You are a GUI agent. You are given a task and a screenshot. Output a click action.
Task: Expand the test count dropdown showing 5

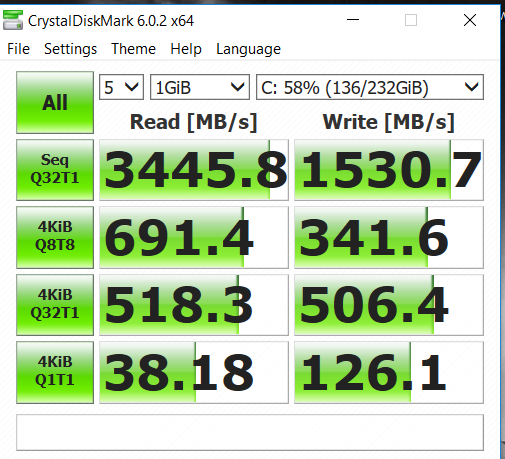pyautogui.click(x=121, y=87)
